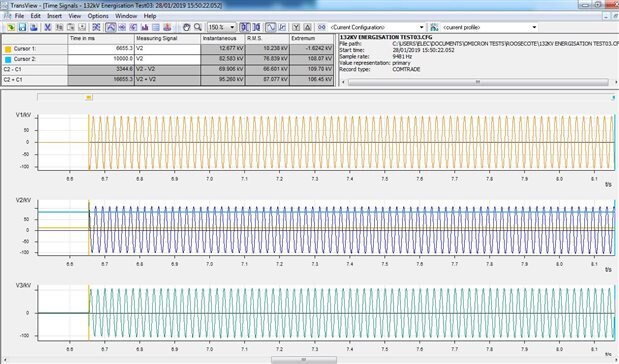Click the Print toolbar icon
The height and width of the screenshot is (364, 619).
pyautogui.click(x=34, y=27)
